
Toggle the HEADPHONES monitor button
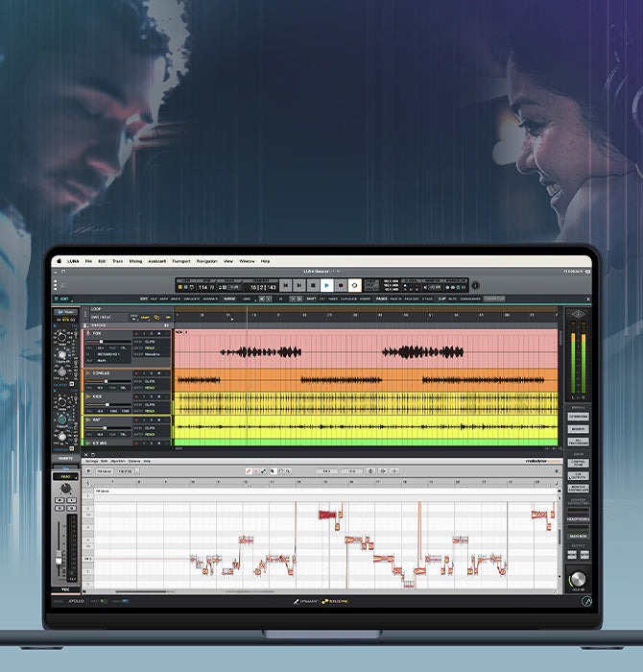(577, 519)
